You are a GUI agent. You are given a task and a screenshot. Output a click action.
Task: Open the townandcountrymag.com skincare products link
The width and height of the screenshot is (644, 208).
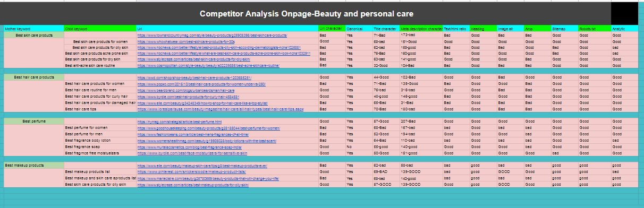pos(212,36)
